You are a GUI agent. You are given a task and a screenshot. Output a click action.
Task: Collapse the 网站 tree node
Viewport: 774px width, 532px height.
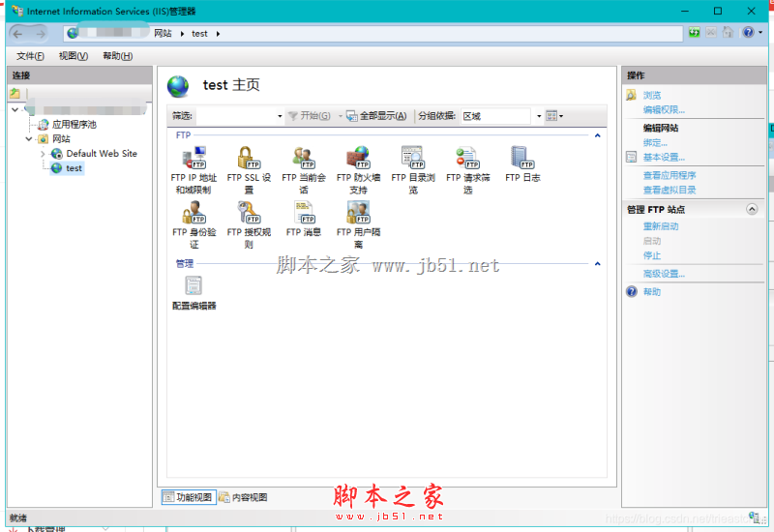[x=29, y=139]
